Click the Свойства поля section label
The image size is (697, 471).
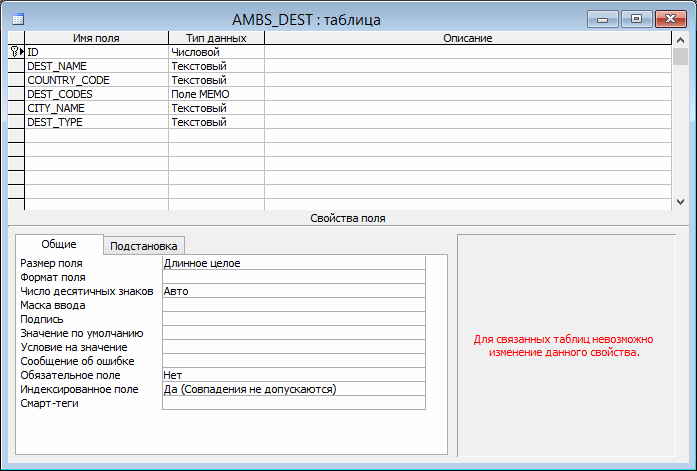click(348, 218)
